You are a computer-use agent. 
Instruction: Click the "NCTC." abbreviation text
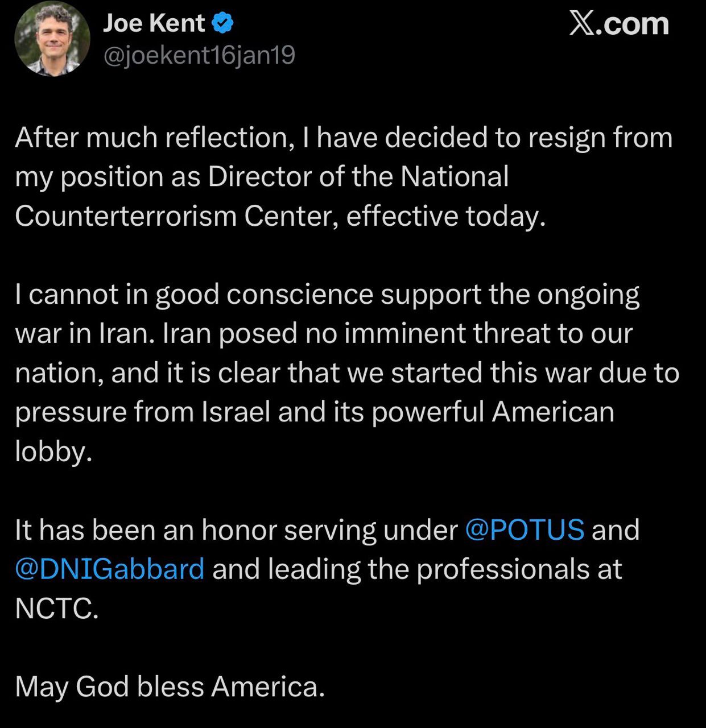[x=57, y=609]
